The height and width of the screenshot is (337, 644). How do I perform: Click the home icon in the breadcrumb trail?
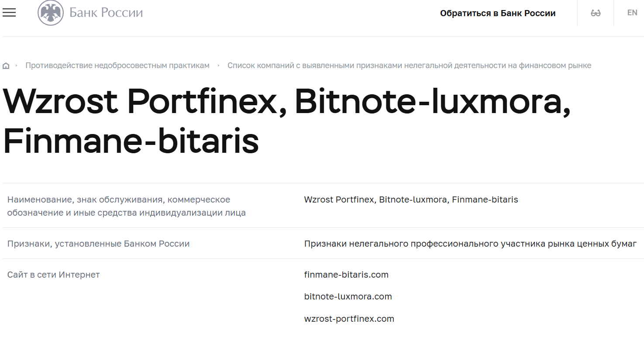[6, 65]
